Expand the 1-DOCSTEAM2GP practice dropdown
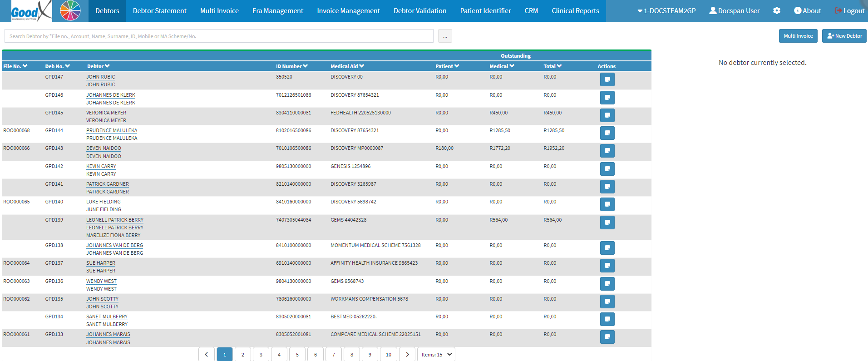The image size is (868, 361). [x=666, y=11]
